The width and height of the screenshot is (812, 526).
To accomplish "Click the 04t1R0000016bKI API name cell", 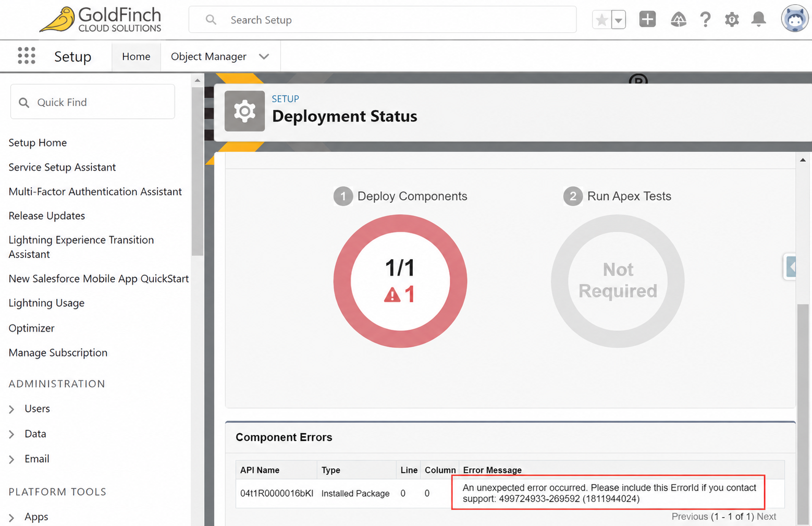I will (277, 494).
